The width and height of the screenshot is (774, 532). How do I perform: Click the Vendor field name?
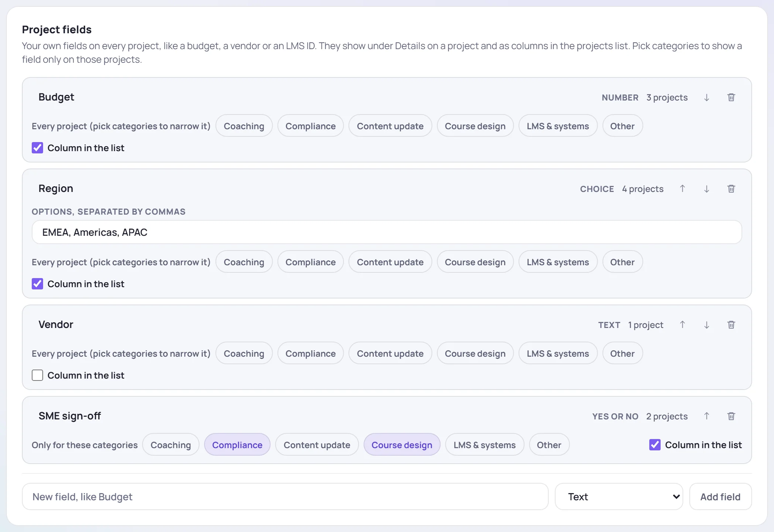pyautogui.click(x=56, y=325)
